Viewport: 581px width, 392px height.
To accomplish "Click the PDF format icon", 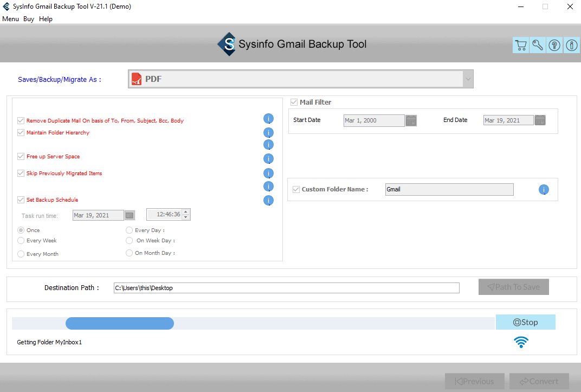I will (x=137, y=79).
